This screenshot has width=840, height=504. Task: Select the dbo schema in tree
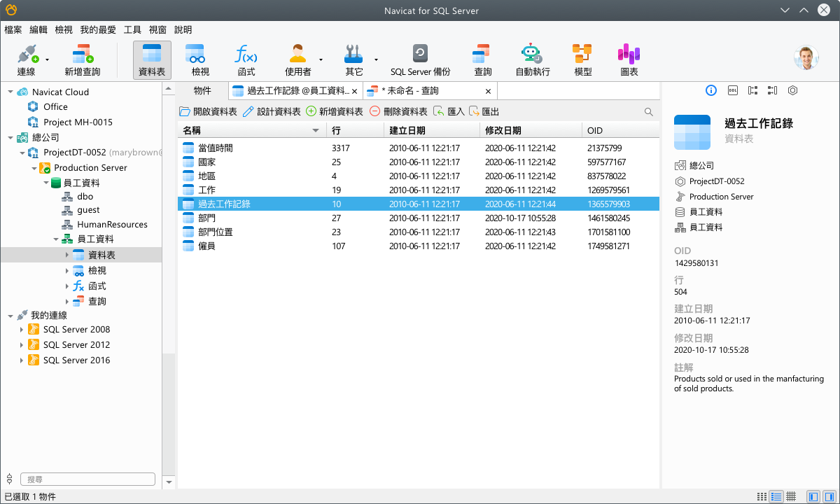(x=85, y=197)
